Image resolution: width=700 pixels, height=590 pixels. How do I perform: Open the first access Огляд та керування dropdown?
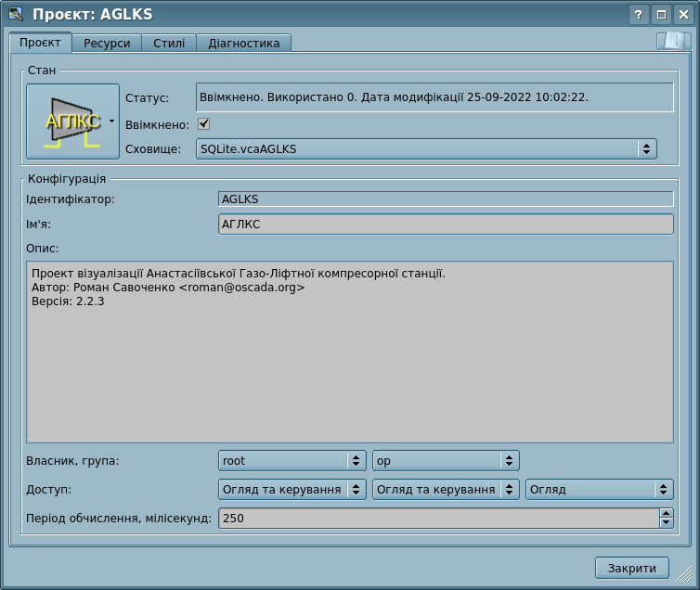(292, 489)
